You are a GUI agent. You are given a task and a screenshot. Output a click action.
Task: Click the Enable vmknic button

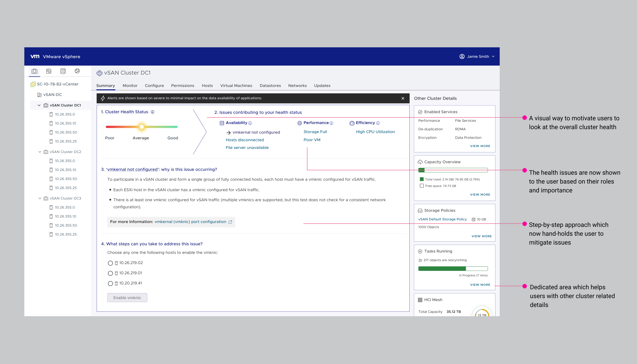[127, 298]
